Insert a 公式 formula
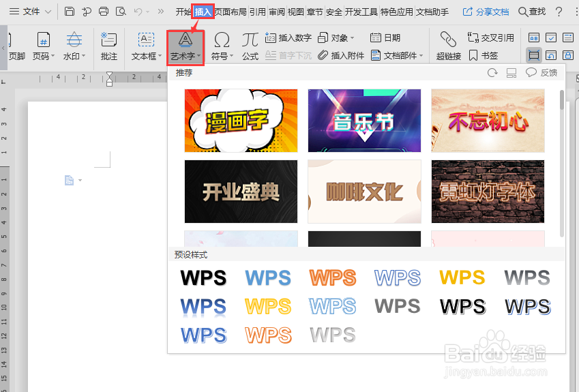This screenshot has height=392, width=579. [x=250, y=46]
